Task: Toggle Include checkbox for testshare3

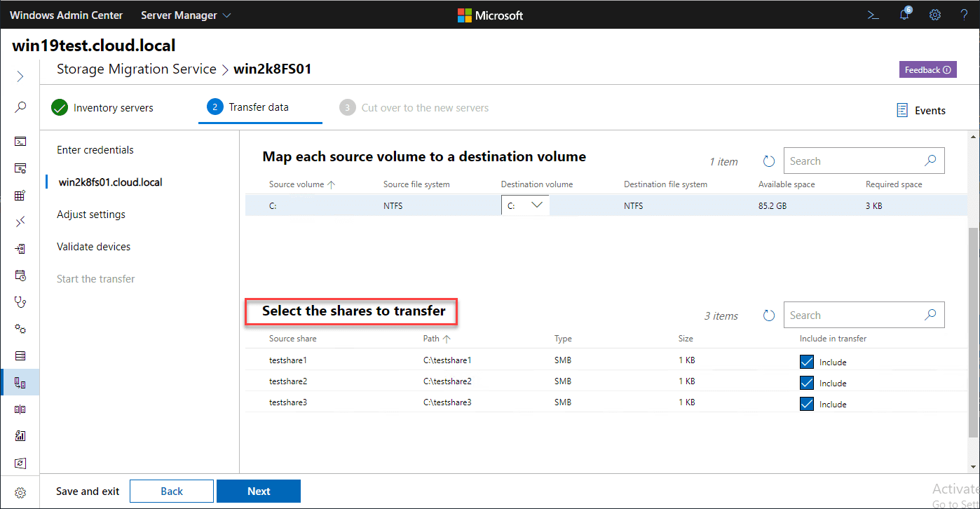Action: pos(807,404)
